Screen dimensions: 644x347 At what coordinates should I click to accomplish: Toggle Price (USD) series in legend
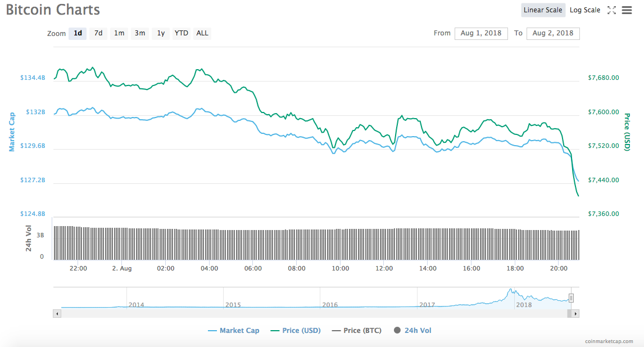(296, 331)
